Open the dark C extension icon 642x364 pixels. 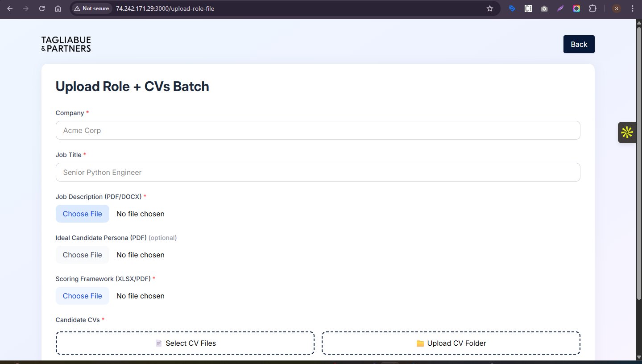click(x=528, y=8)
